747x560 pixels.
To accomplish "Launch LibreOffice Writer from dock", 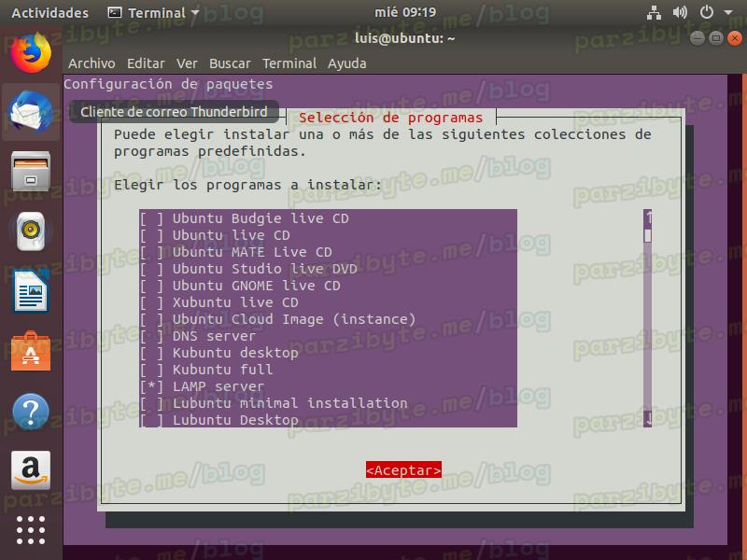I will click(x=31, y=292).
